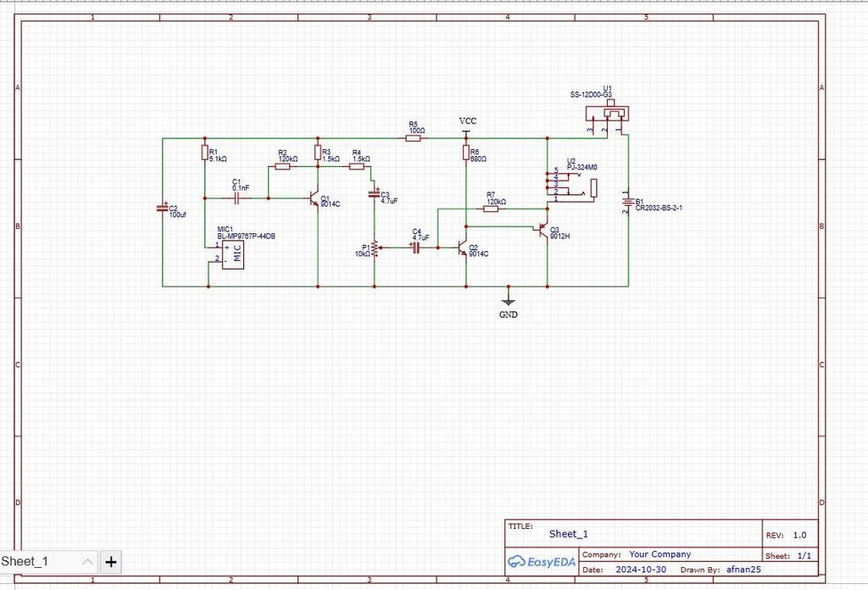
Task: Click the title text Sheet_1 in title block
Action: coord(569,534)
